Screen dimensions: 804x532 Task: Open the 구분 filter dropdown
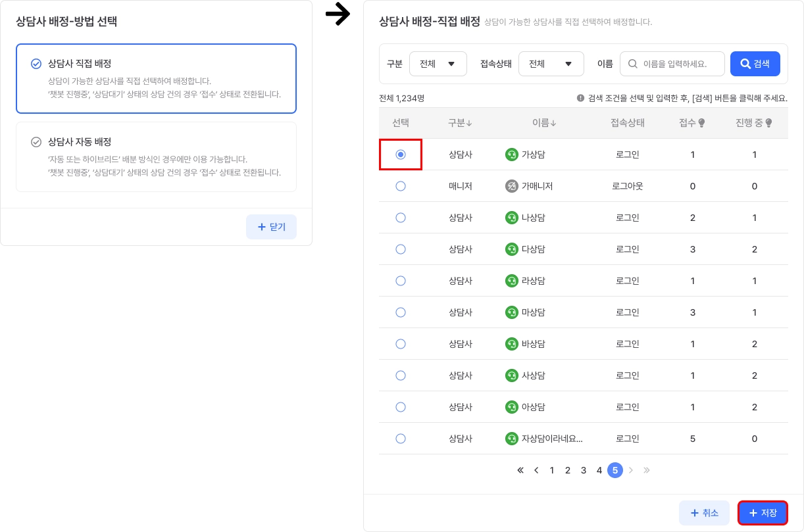(438, 64)
